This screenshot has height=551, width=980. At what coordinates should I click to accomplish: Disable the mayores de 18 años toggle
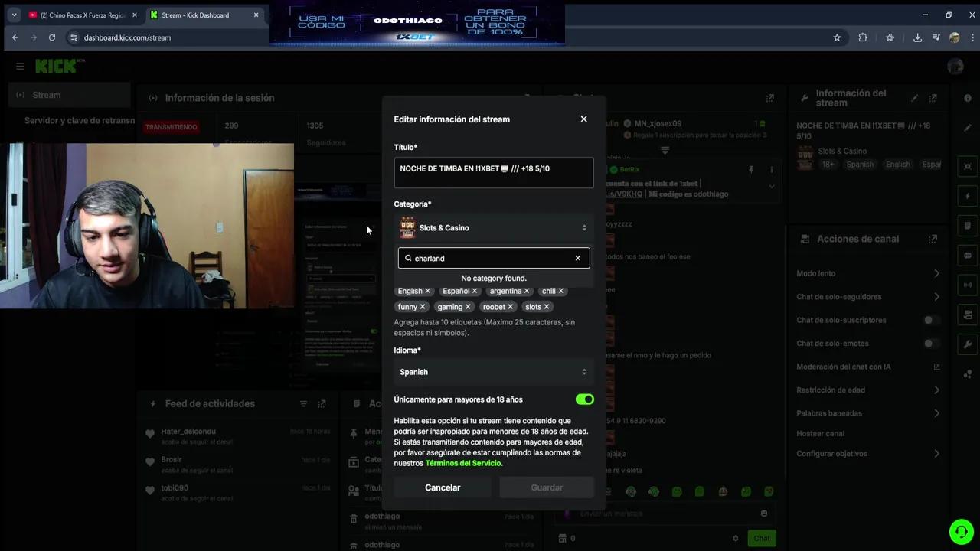click(x=584, y=399)
